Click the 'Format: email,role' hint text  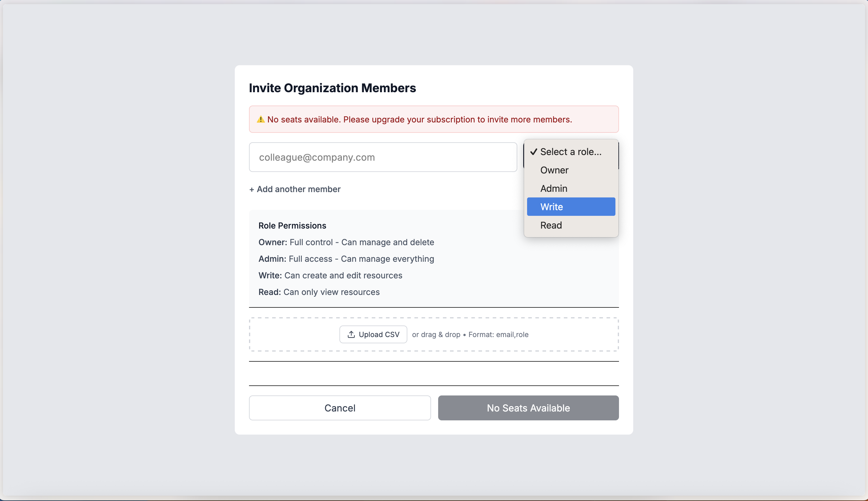pyautogui.click(x=498, y=334)
